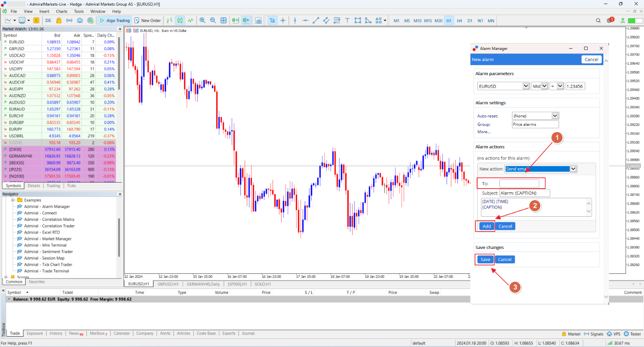
Task: Open the VPS cloud hosting icon
Action: coord(80,21)
